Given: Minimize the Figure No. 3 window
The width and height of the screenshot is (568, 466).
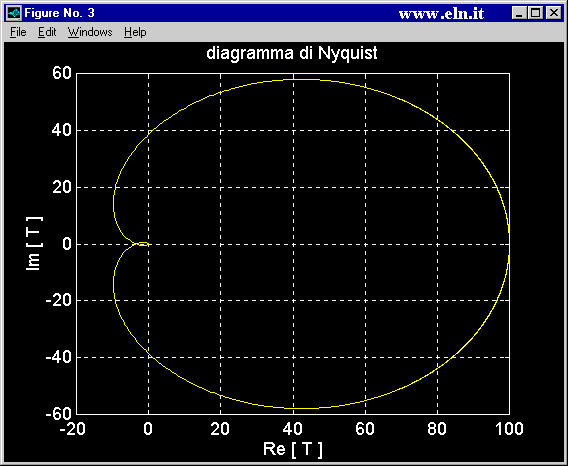Looking at the screenshot, I should coord(519,13).
